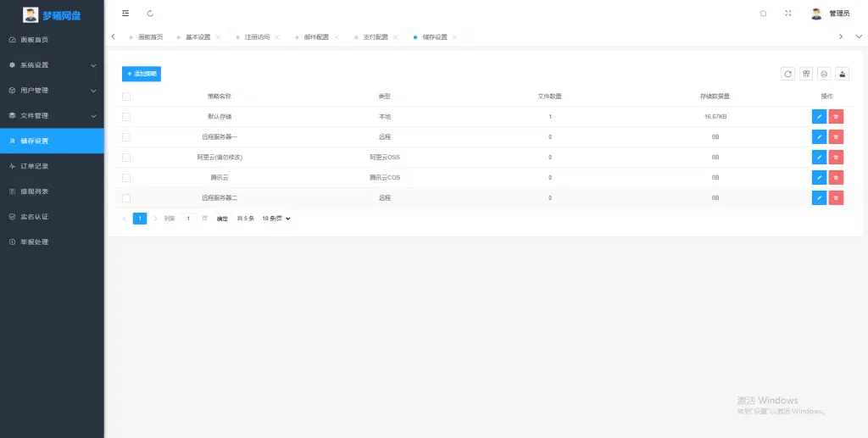Click the red delete icon for 腾讯云
The image size is (868, 438).
(x=836, y=177)
